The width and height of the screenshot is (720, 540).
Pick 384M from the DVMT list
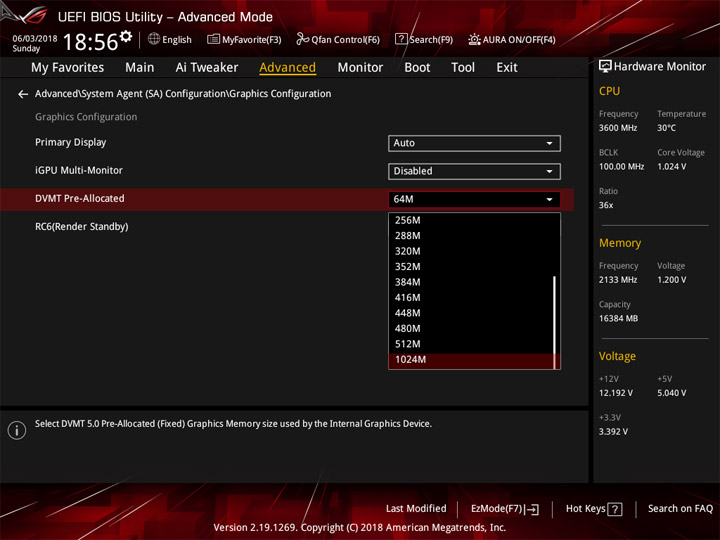pos(471,282)
